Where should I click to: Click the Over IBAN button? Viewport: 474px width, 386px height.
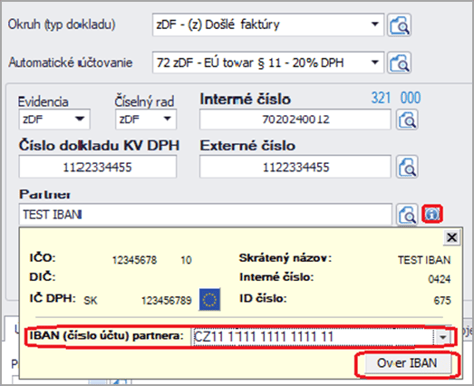pyautogui.click(x=408, y=364)
